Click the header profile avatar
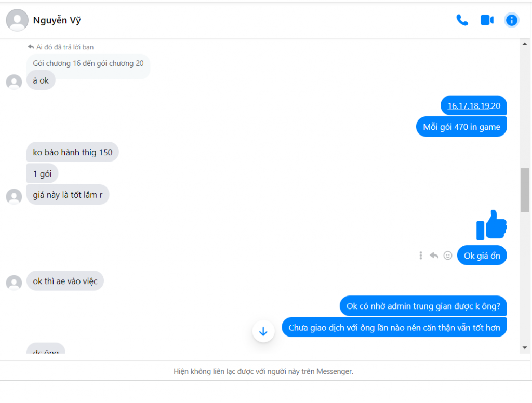Viewport: 532px width, 403px height. (x=17, y=20)
